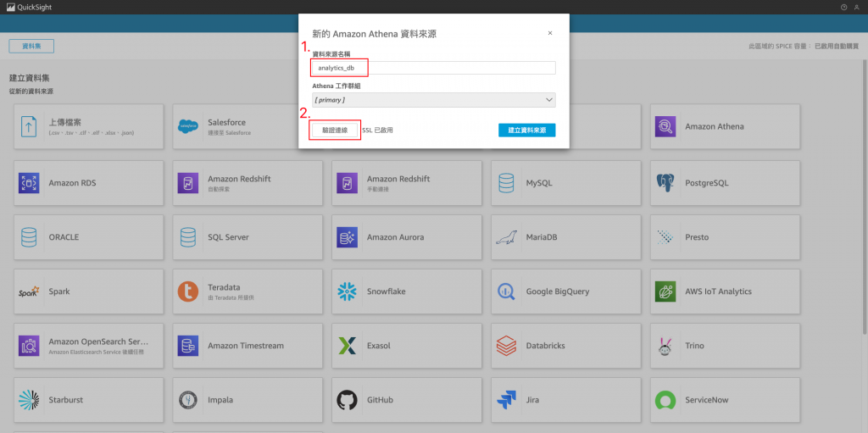Select the MySQL database icon
Image resolution: width=868 pixels, height=433 pixels.
506,183
